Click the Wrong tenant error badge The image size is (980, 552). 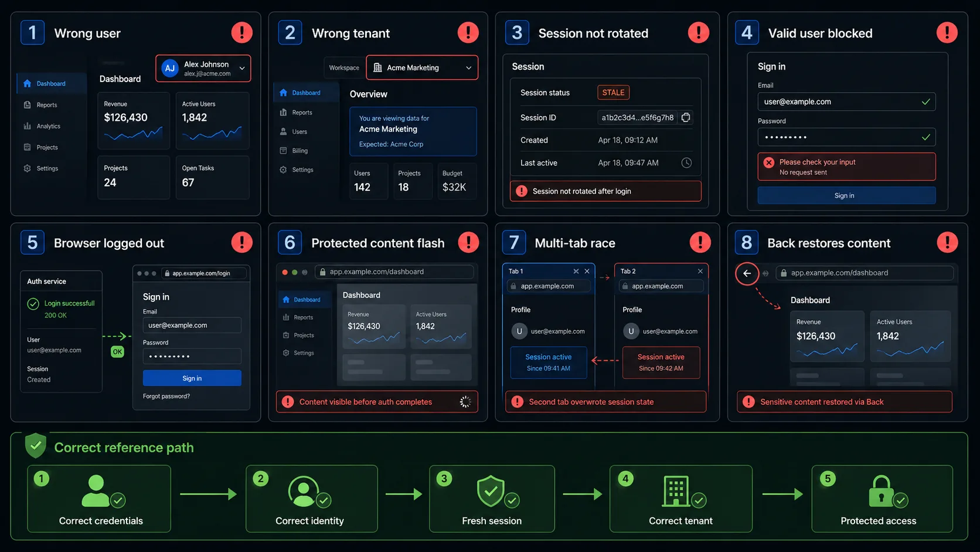click(468, 32)
